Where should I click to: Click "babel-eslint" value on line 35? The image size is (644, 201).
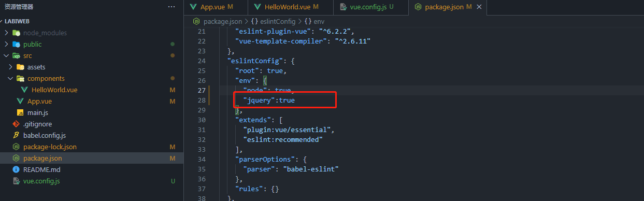pyautogui.click(x=311, y=169)
